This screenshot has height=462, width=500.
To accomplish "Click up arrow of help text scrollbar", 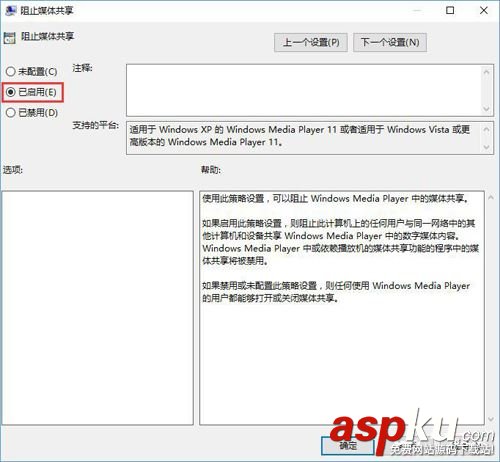I will [x=491, y=198].
